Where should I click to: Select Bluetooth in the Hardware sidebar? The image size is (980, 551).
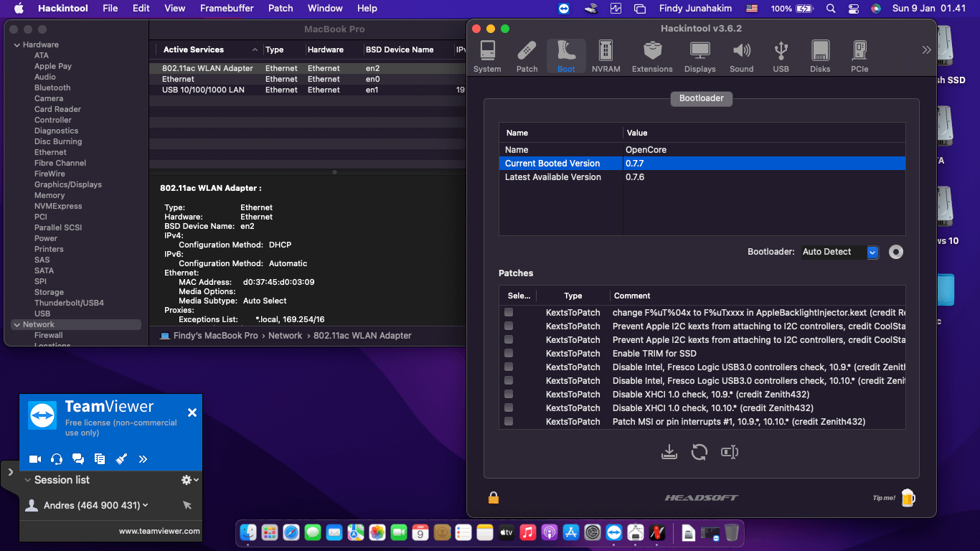(52, 88)
